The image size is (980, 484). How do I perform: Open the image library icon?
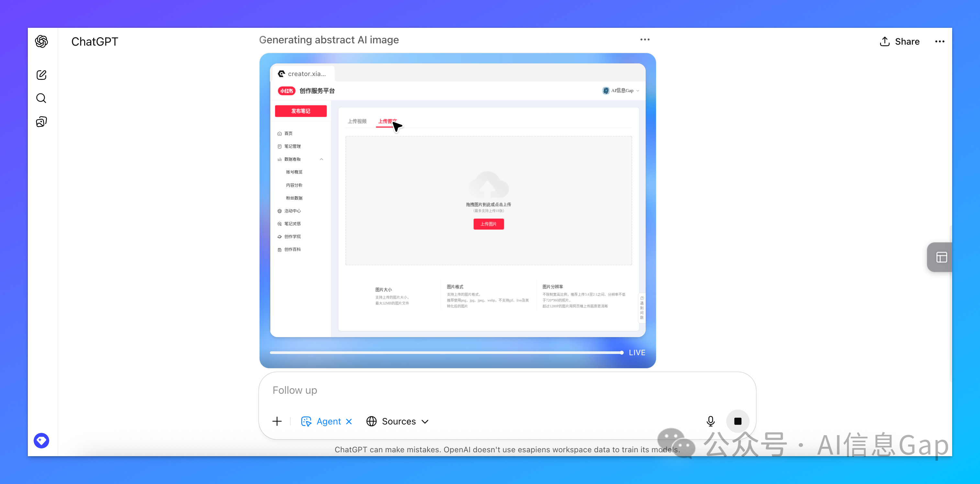pyautogui.click(x=41, y=122)
